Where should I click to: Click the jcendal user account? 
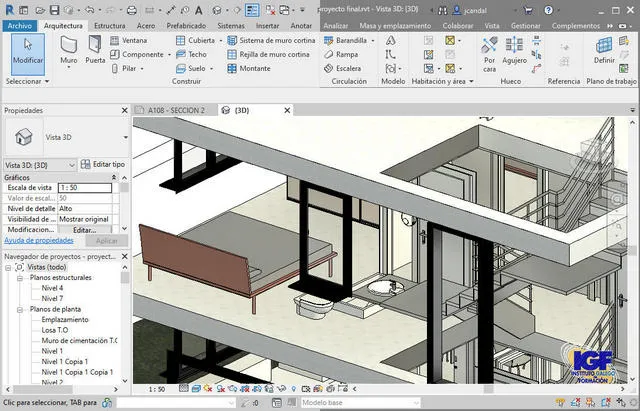[x=470, y=11]
